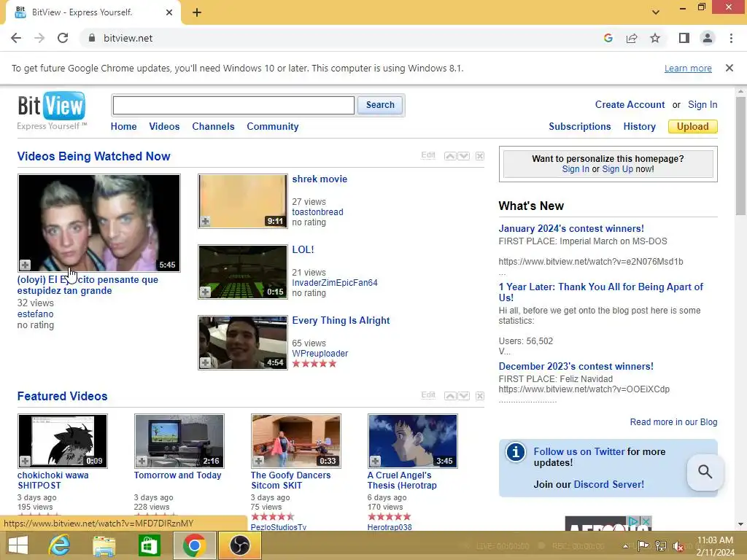Toggle the Chrome side panel

point(684,38)
